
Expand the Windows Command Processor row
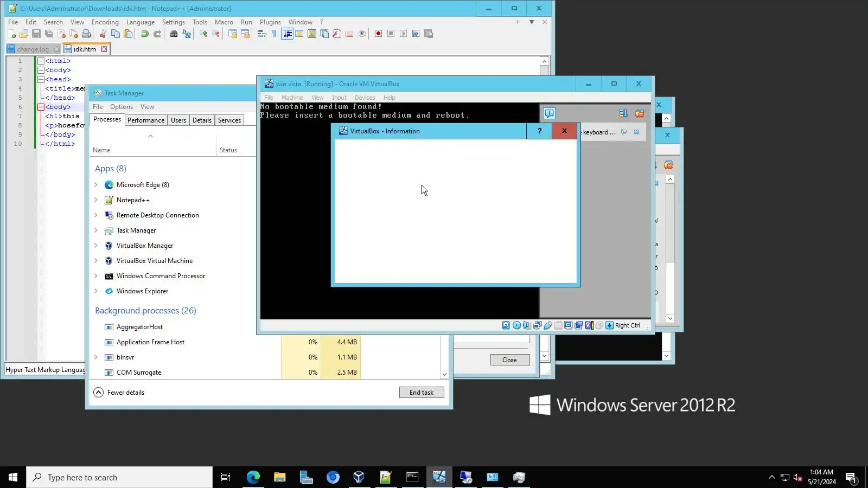pyautogui.click(x=96, y=276)
